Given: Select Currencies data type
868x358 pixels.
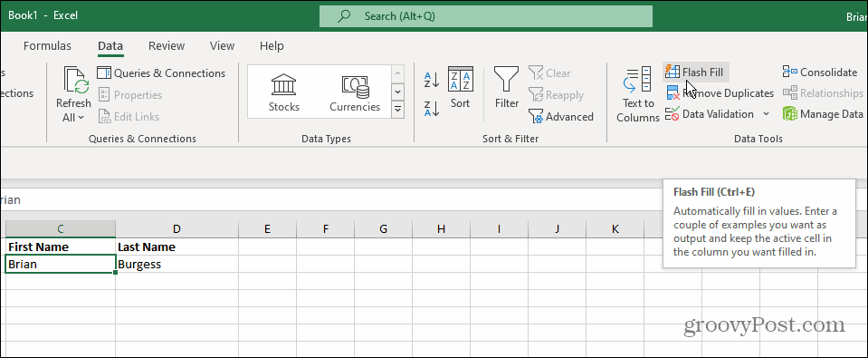Looking at the screenshot, I should point(355,92).
